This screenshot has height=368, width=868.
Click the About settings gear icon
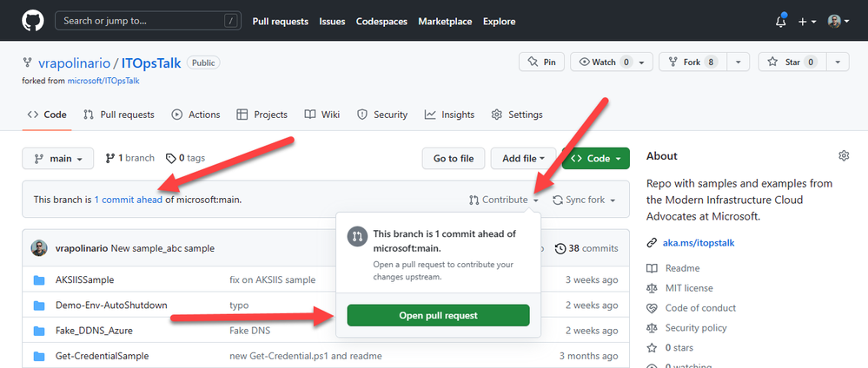844,156
